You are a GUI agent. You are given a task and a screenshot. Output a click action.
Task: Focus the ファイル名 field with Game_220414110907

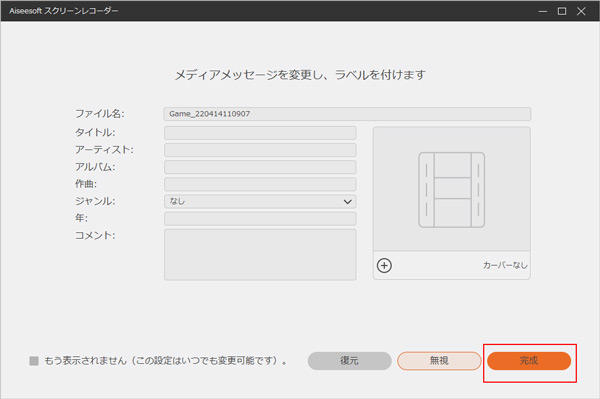point(347,114)
